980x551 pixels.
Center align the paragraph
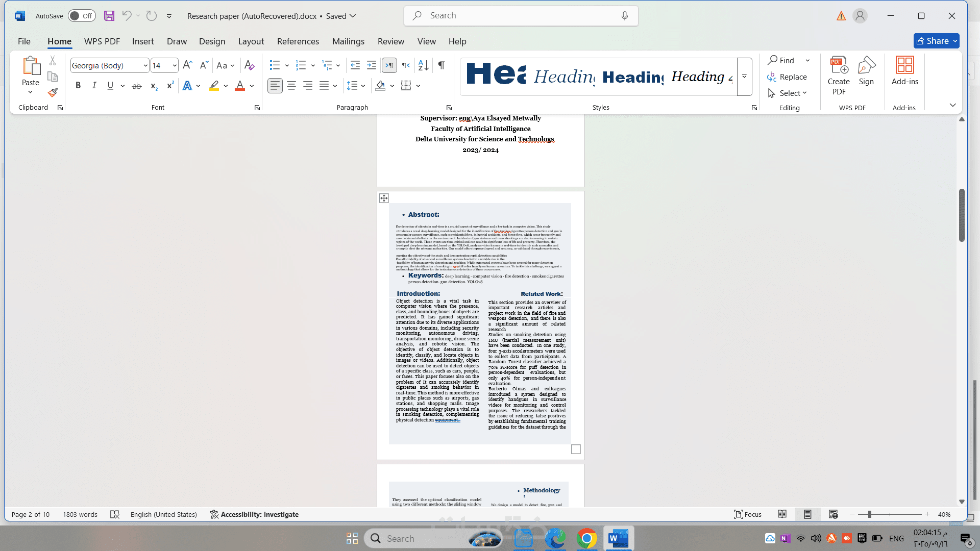[291, 86]
